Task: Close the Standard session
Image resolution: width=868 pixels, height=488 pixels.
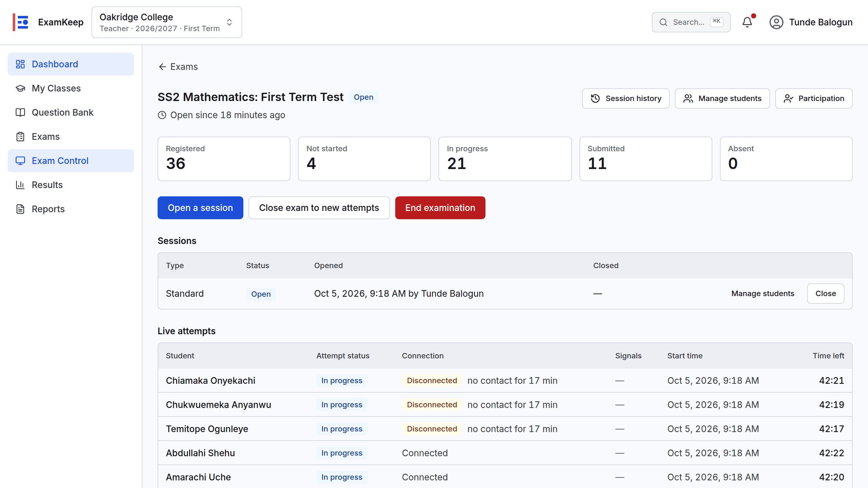Action: (825, 294)
